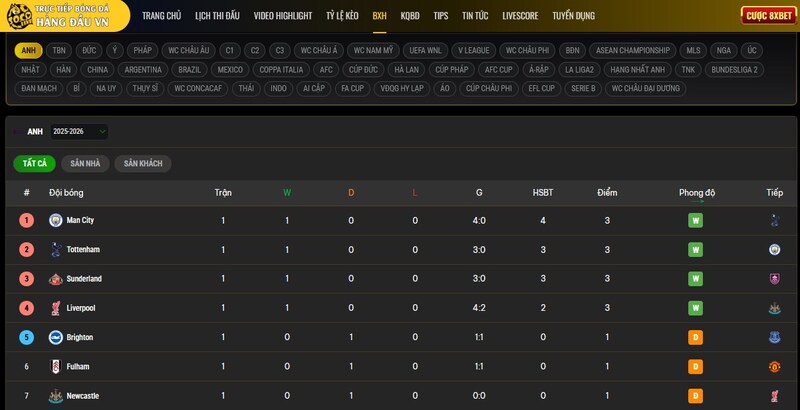
Task: Choose the HẠNG NHẤT ANH chip
Action: (x=637, y=69)
